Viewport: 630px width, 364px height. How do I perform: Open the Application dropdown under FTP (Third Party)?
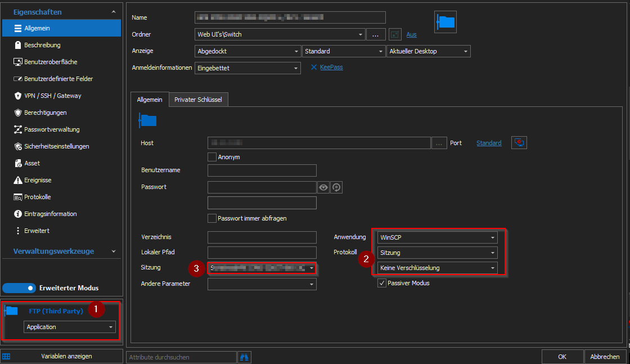pos(70,327)
